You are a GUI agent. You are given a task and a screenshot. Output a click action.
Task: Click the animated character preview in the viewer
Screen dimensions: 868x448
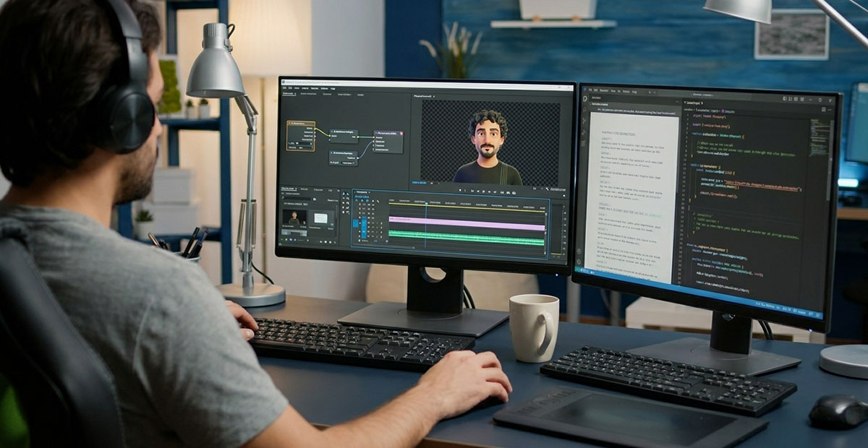coord(489,146)
